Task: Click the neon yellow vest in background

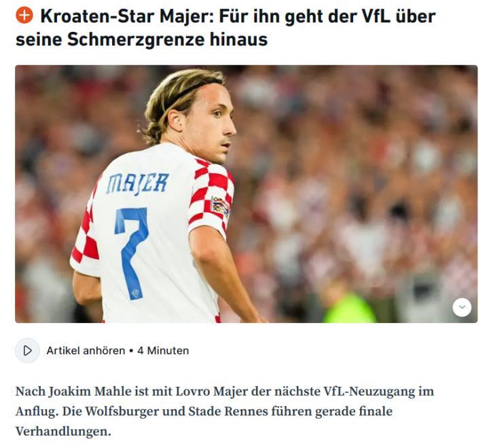Action: [x=349, y=309]
